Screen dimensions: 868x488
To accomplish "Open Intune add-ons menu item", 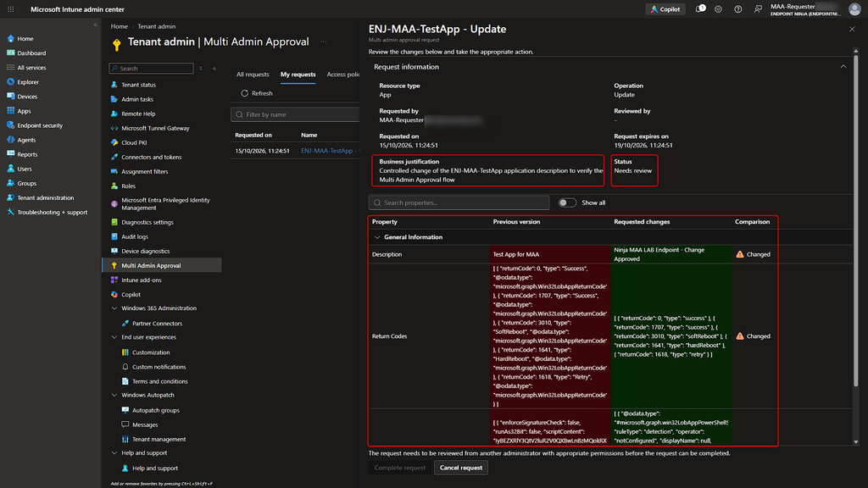I will (142, 280).
